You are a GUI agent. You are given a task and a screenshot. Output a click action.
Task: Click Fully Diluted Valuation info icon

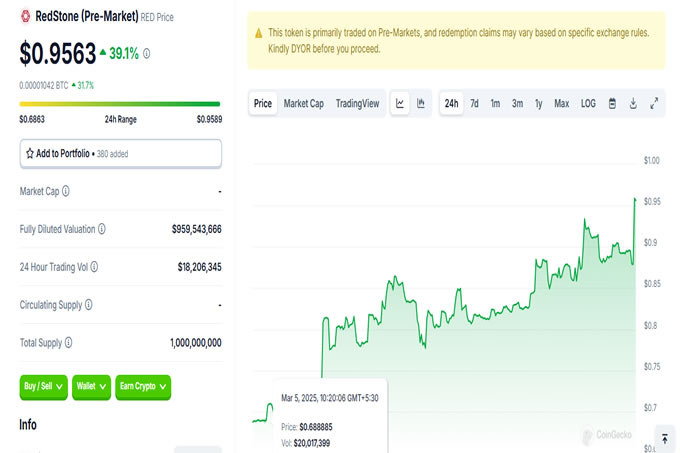[x=102, y=229]
